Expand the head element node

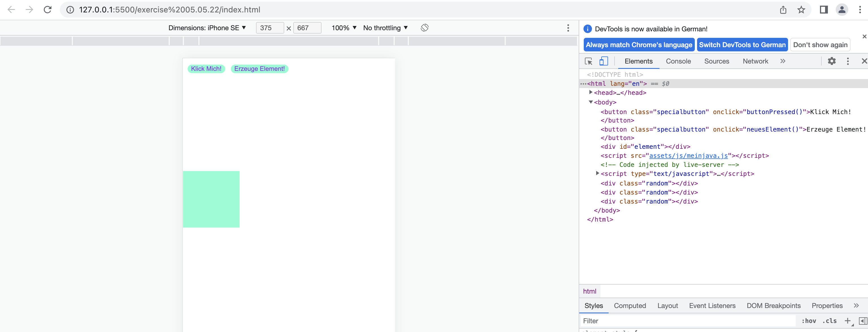pyautogui.click(x=591, y=92)
